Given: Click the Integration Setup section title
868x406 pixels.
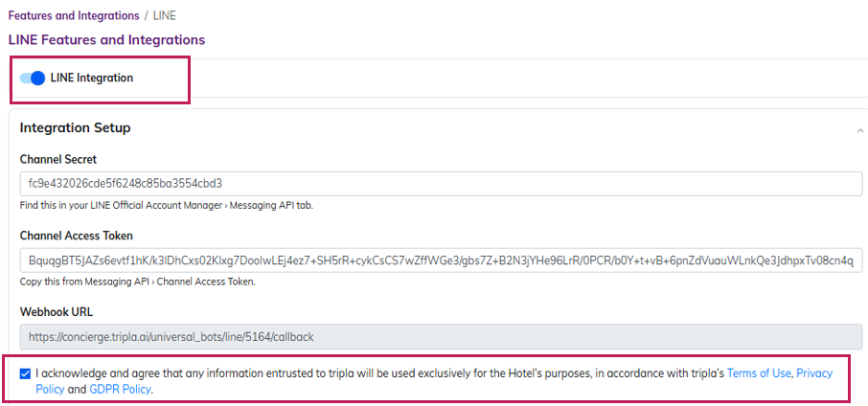Looking at the screenshot, I should (x=75, y=128).
